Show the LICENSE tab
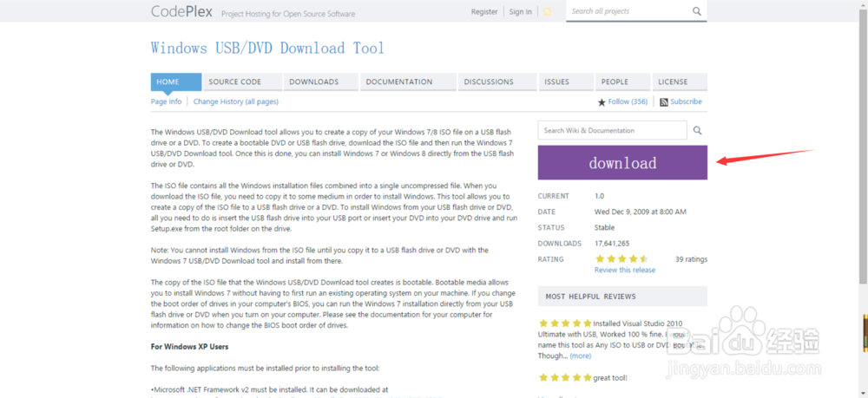Image resolution: width=868 pixels, height=398 pixels. (x=680, y=82)
